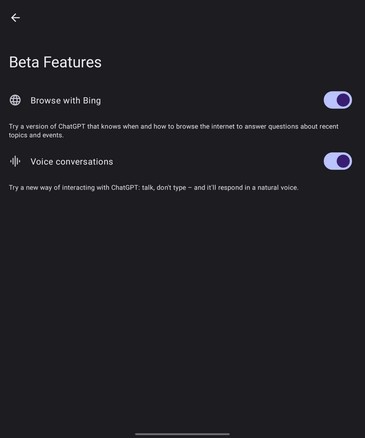Select the Browse with Bing label
This screenshot has width=365, height=438.
[x=66, y=100]
